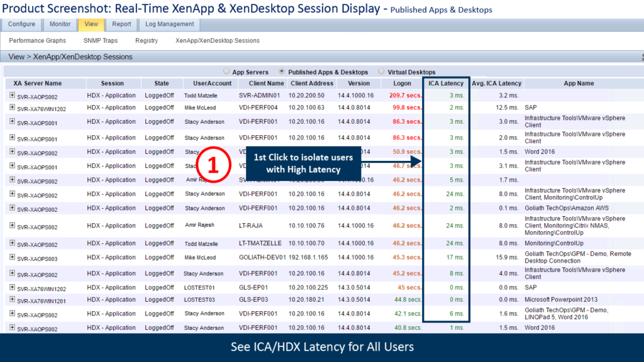Select the App Servers radio button
Image resolution: width=644 pixels, height=362 pixels.
click(x=226, y=71)
